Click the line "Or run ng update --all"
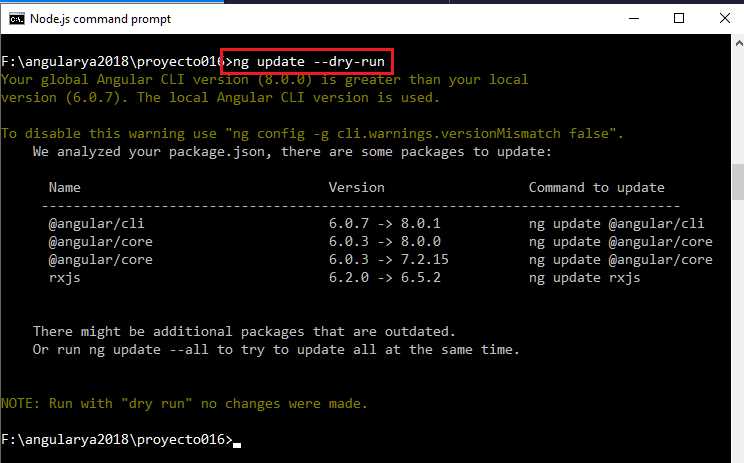 pos(276,350)
